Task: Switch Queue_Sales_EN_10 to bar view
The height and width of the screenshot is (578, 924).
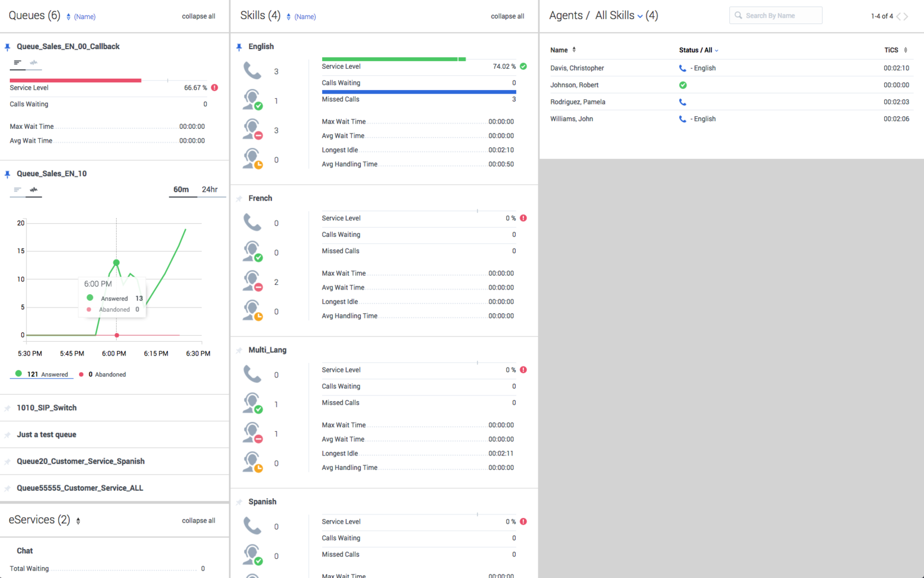Action: click(17, 190)
